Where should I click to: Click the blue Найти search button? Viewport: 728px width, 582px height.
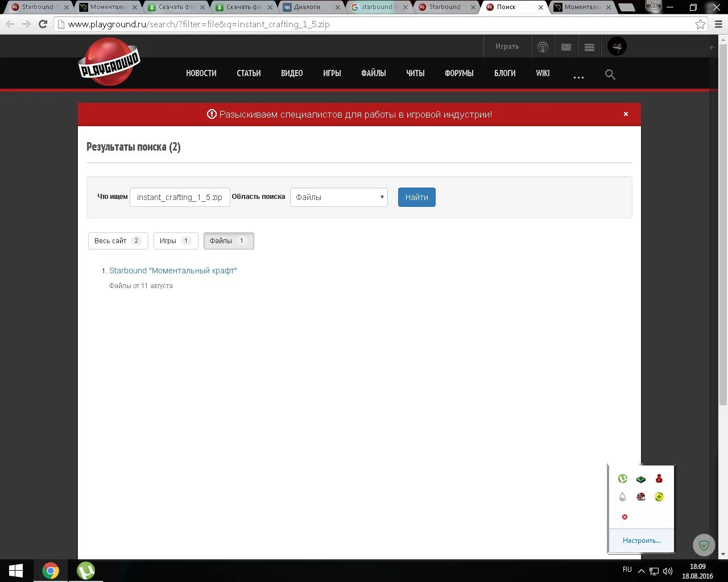coord(417,197)
